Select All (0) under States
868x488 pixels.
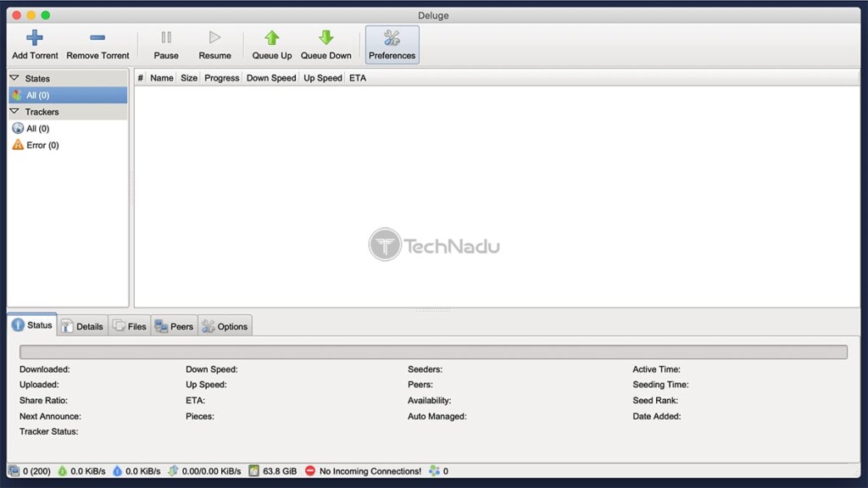coord(68,95)
